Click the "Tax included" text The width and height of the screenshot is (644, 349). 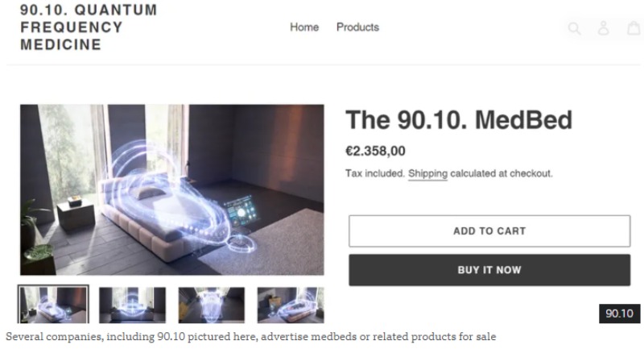pyautogui.click(x=374, y=173)
